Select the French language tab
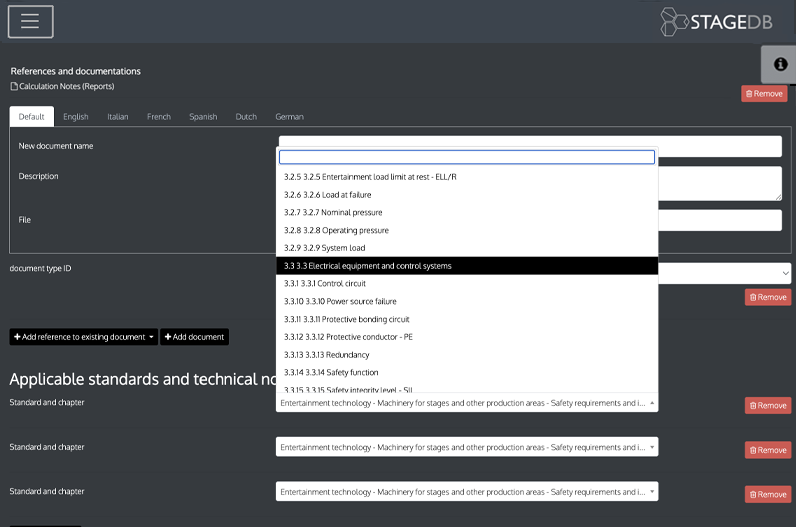Viewport: 796px width, 527px height. coord(158,117)
